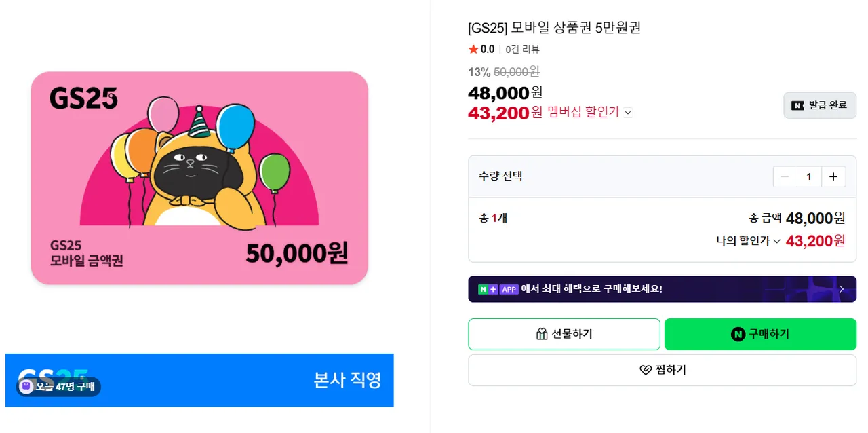Click the [GS25] 모바일 상품권 5만원권 title

[554, 28]
